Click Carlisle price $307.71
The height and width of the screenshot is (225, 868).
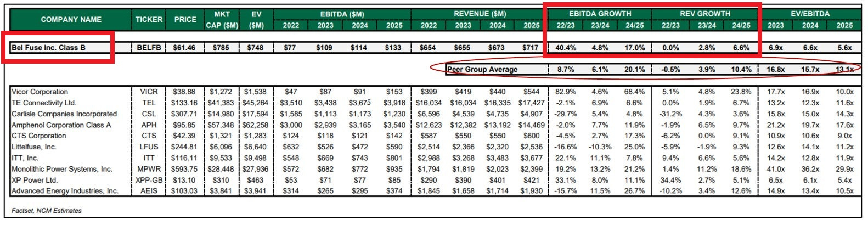184,114
